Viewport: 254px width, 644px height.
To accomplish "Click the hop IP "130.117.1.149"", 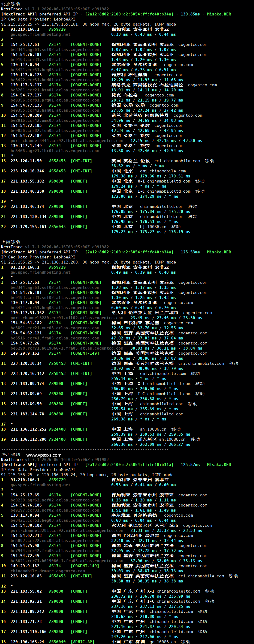I will (x=26, y=146).
